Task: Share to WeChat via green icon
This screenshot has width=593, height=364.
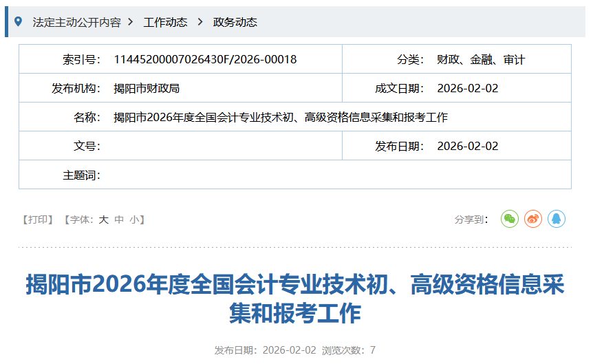Action: click(510, 219)
